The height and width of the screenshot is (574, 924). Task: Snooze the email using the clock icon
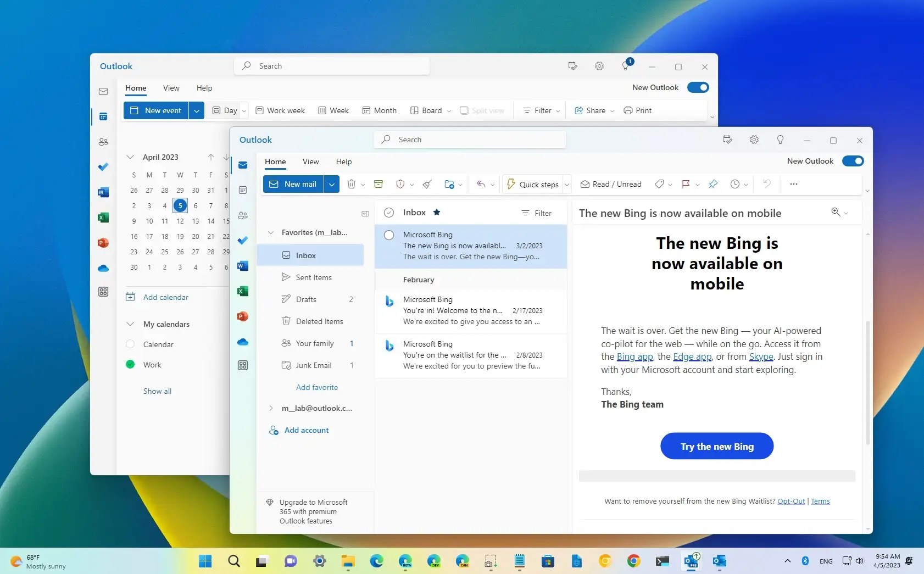[x=736, y=184]
